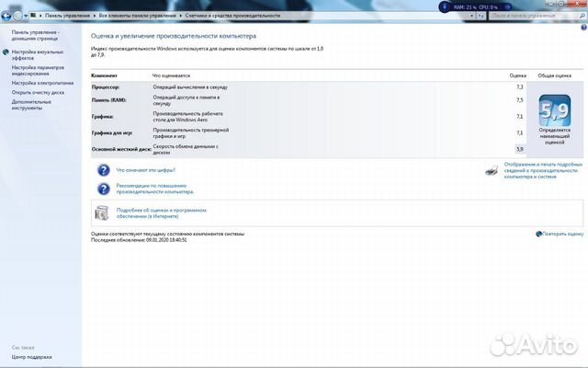Open 'Центр поддержки' link
This screenshot has width=588, height=368.
[x=31, y=357]
